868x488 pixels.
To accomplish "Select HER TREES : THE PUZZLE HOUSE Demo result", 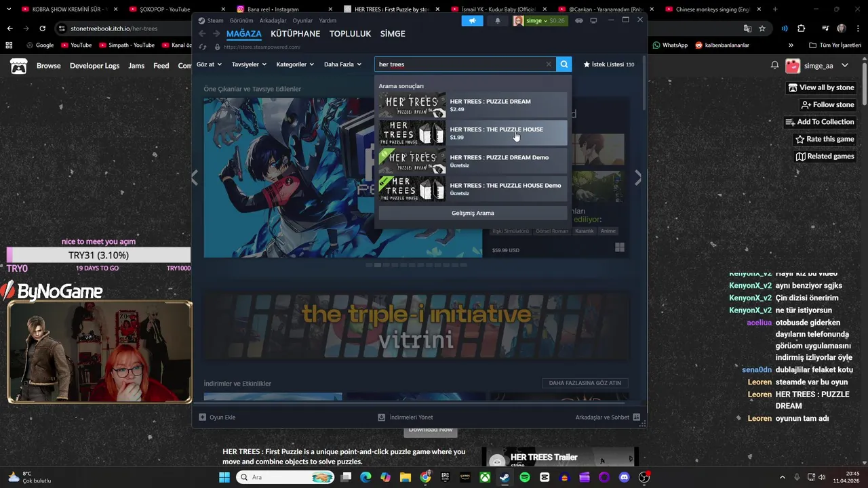I will 473,189.
